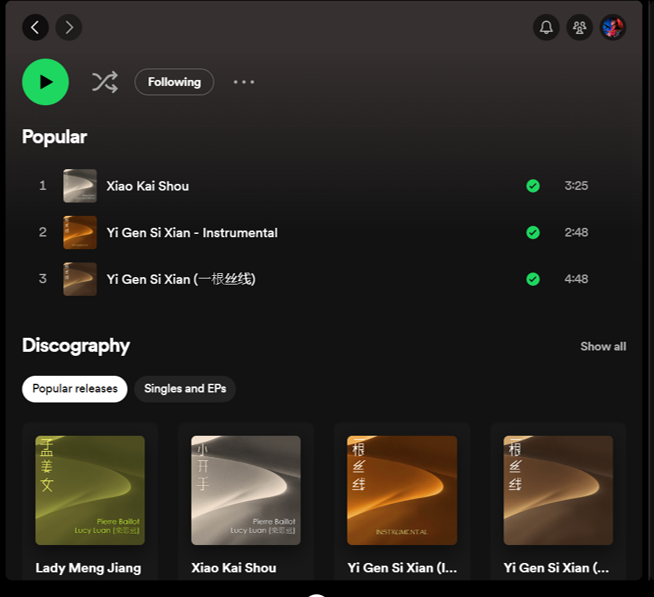The image size is (654, 597).
Task: Select the Popular releases filter
Action: click(75, 389)
